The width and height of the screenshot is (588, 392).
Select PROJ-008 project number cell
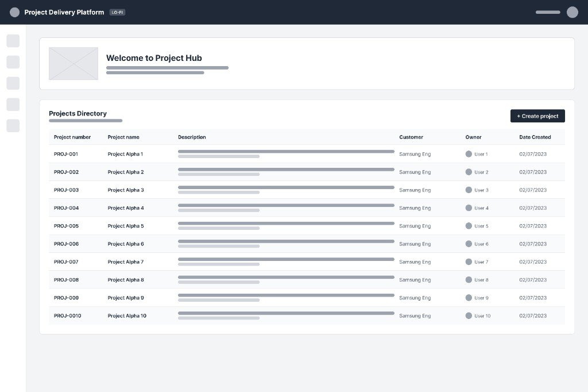point(67,280)
